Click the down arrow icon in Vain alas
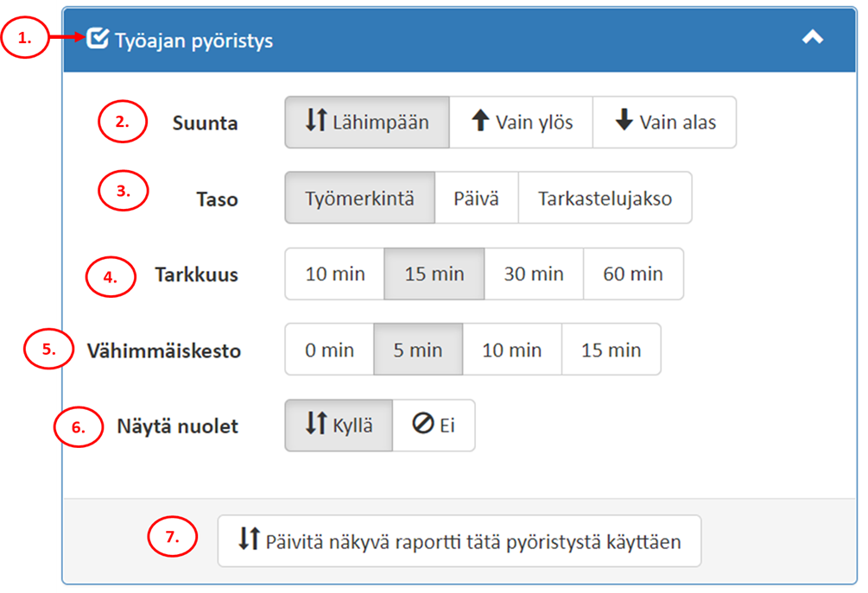This screenshot has height=593, width=868. coord(624,122)
